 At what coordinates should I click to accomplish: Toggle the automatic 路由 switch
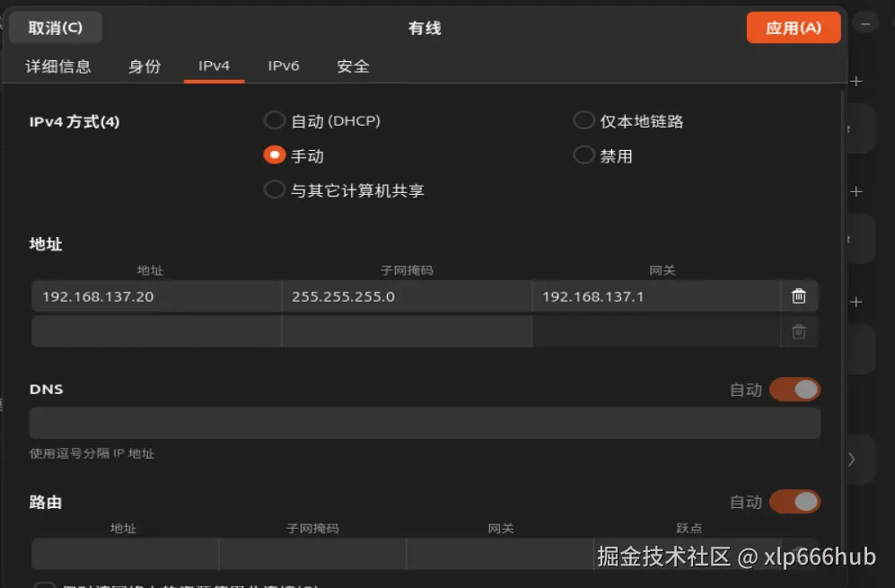(x=794, y=501)
